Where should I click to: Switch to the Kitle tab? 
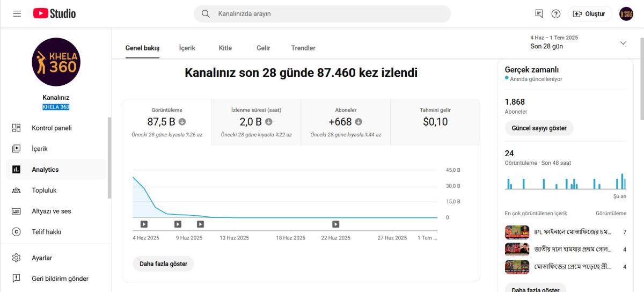click(225, 48)
